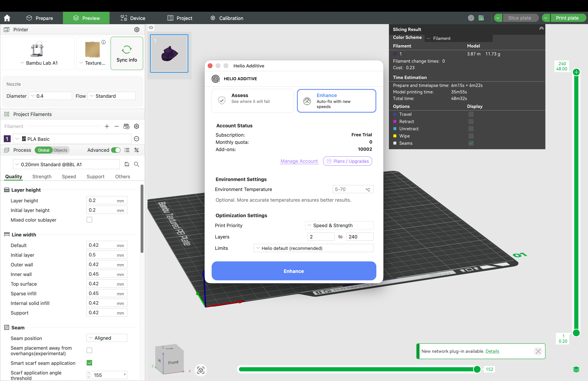Open Helio Additive icon in top toolbar
The image size is (588, 381).
click(471, 18)
